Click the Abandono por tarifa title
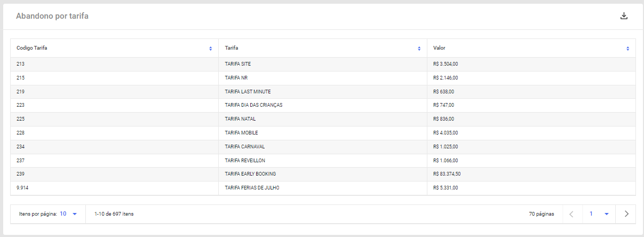This screenshot has height=237, width=644. point(52,16)
